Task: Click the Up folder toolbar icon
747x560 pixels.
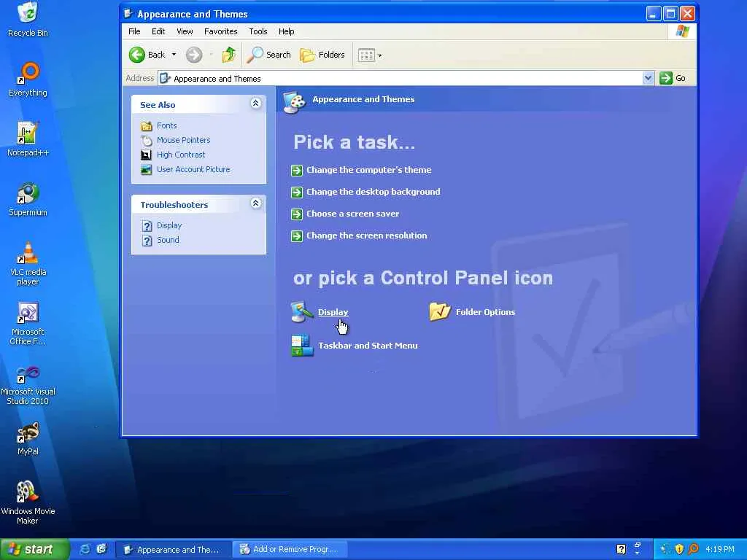Action: pyautogui.click(x=228, y=55)
